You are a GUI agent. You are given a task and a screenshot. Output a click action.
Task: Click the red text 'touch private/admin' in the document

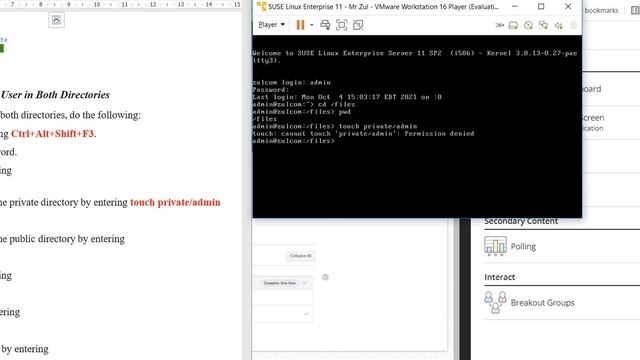[175, 202]
